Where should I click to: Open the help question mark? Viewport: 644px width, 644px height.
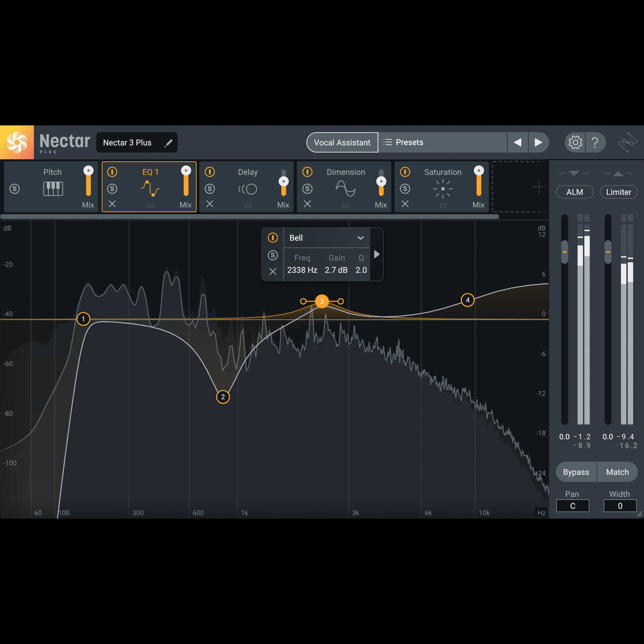(595, 142)
